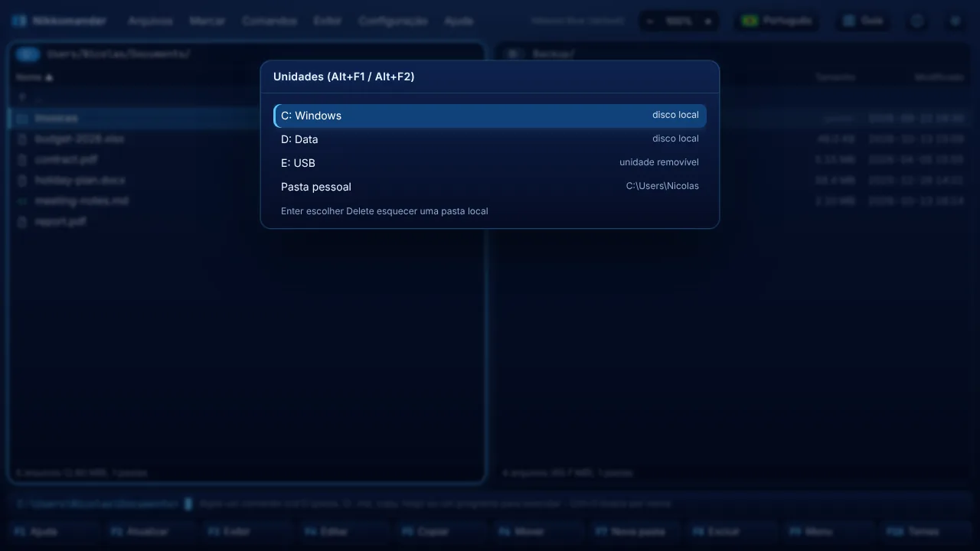This screenshot has width=980, height=551.
Task: Open the Marcar menu
Action: (207, 21)
